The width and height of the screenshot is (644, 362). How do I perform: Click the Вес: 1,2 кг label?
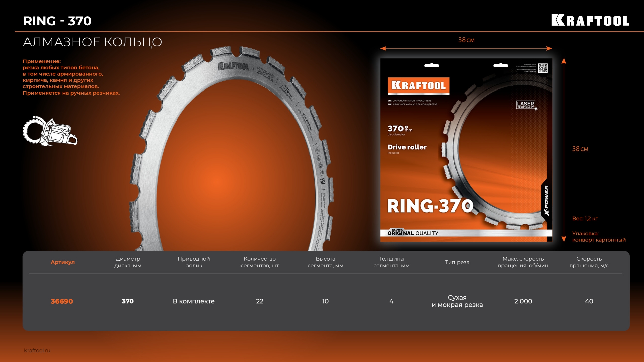tap(585, 219)
